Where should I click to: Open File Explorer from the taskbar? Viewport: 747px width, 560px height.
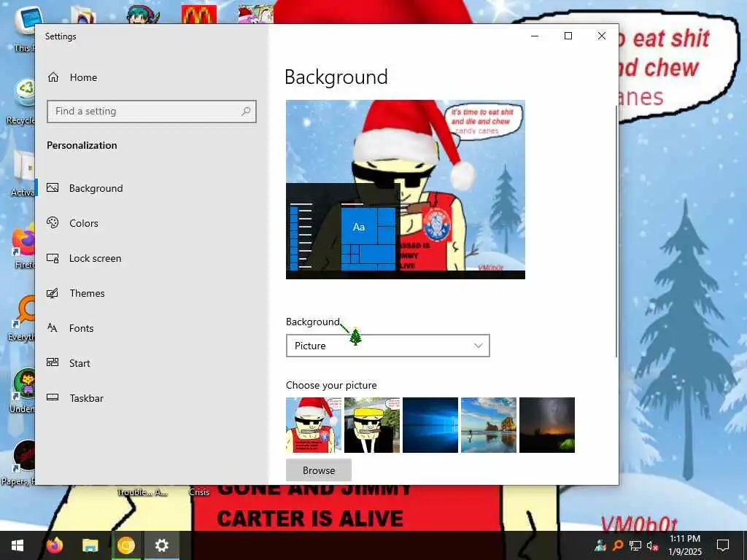pos(90,545)
